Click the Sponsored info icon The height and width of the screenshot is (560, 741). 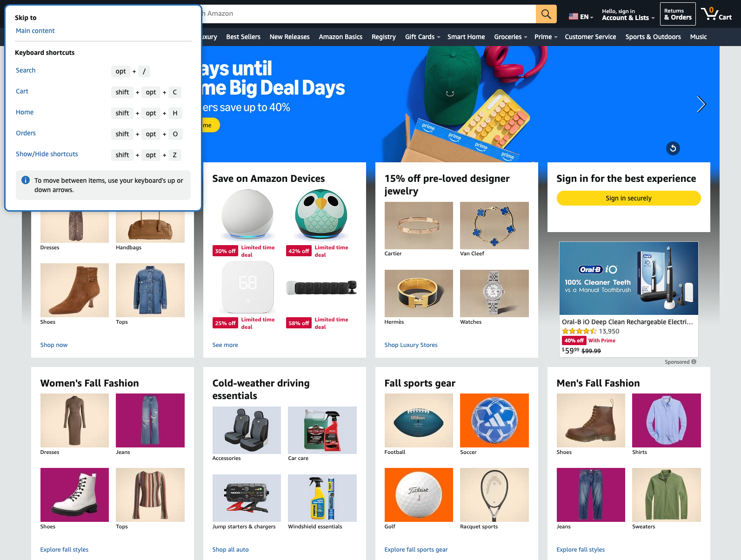coord(694,362)
